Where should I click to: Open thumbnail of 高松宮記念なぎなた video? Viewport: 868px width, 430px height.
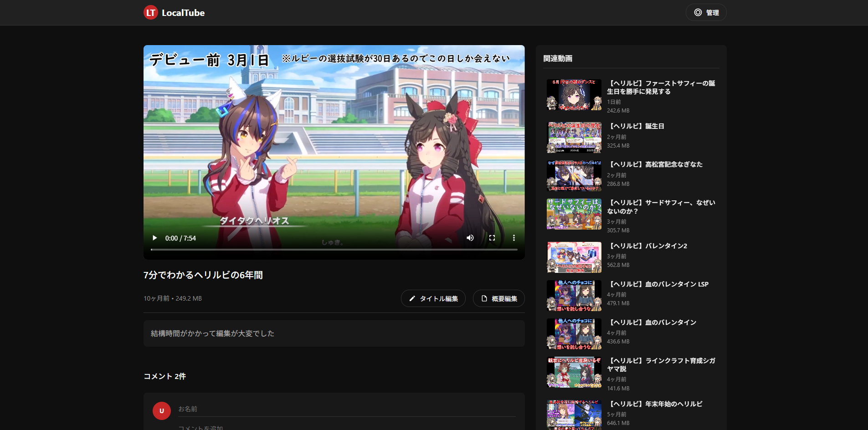click(574, 176)
